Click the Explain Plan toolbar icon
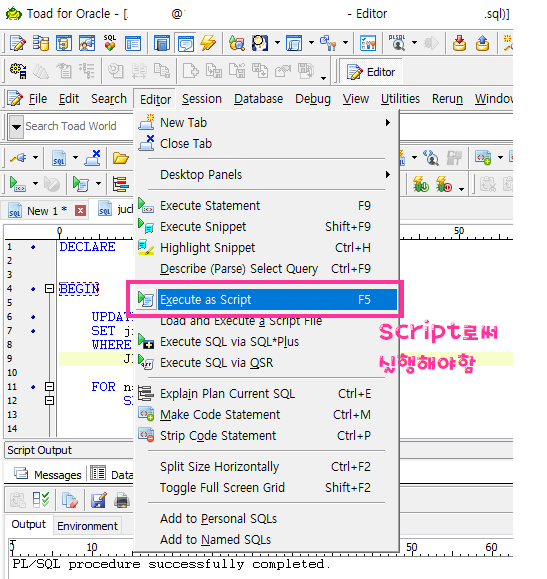This screenshot has height=579, width=547. 121,184
